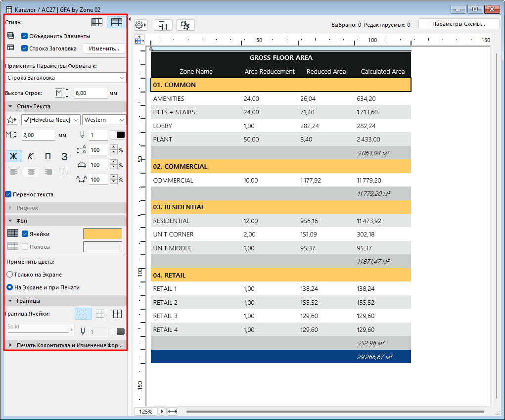Select the all-borders cell border icon
Image resolution: width=505 pixels, height=420 pixels.
[x=117, y=314]
